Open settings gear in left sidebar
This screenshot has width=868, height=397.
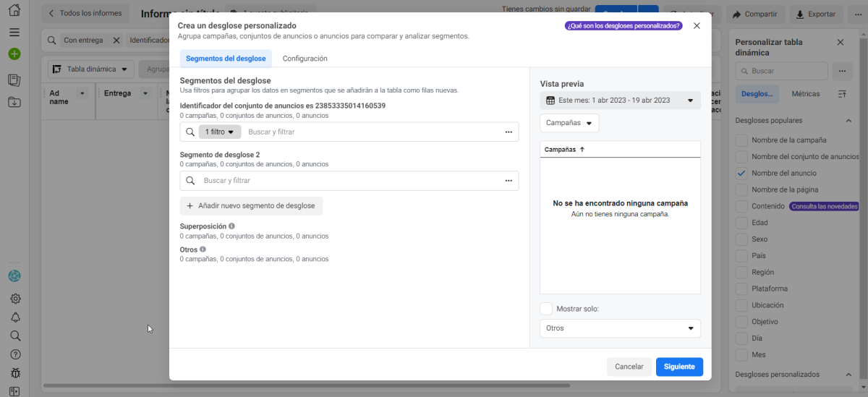(15, 299)
